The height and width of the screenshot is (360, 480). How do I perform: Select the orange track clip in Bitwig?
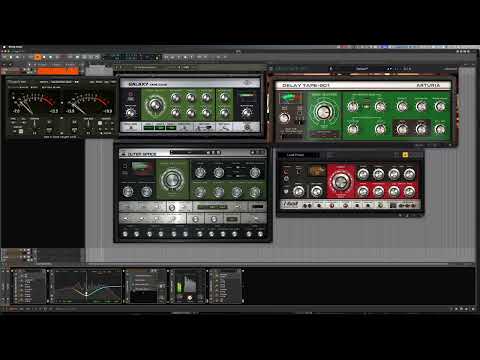58,71
